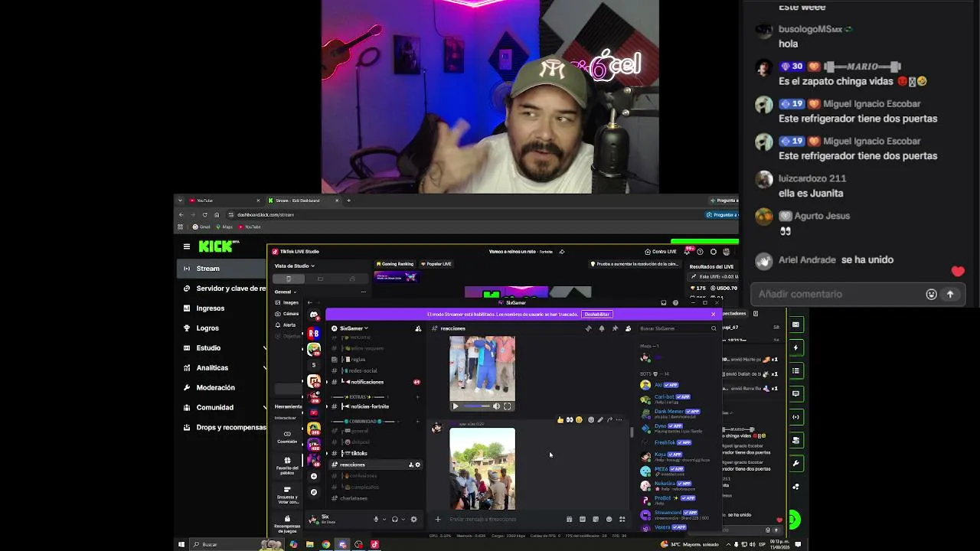React with thumbs up on message
The image size is (980, 551).
pos(560,420)
